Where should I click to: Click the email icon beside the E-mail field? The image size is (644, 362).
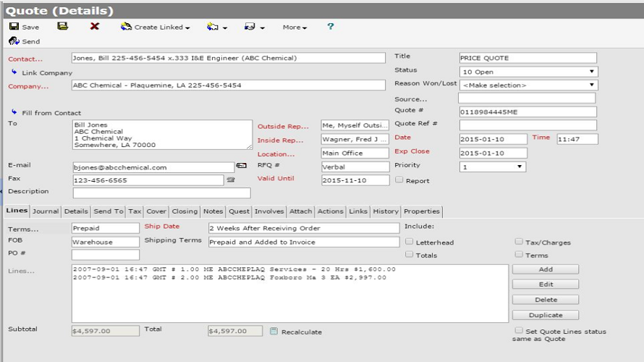pos(241,167)
